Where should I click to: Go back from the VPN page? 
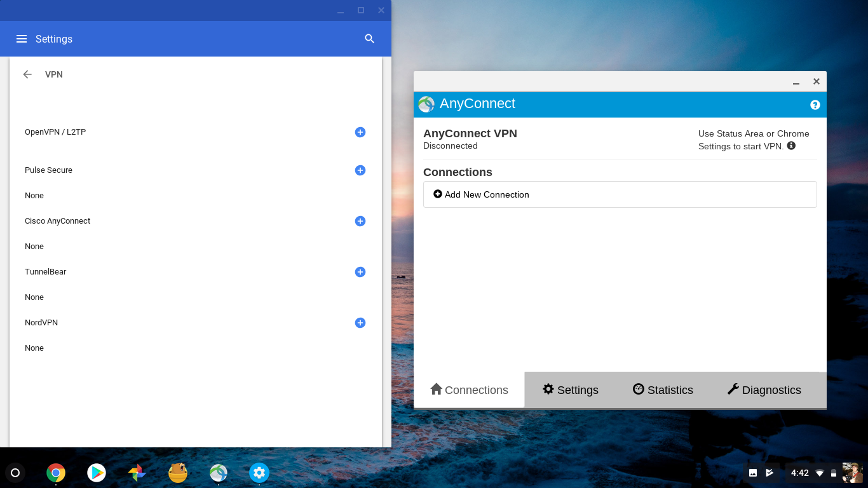27,74
